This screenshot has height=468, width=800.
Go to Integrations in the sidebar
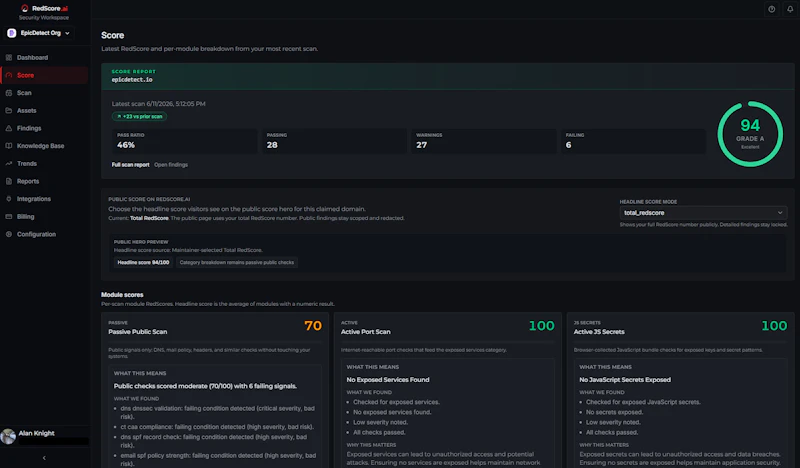coord(44,199)
